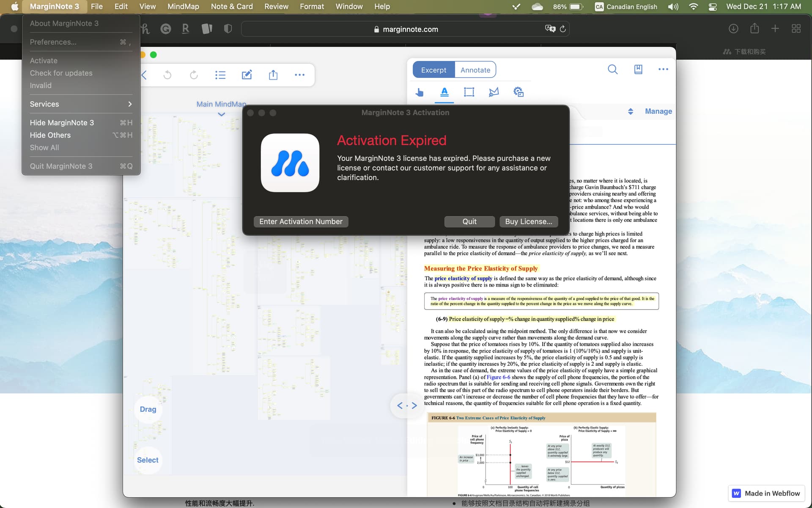Open the Format menu
The height and width of the screenshot is (508, 812).
click(x=312, y=6)
